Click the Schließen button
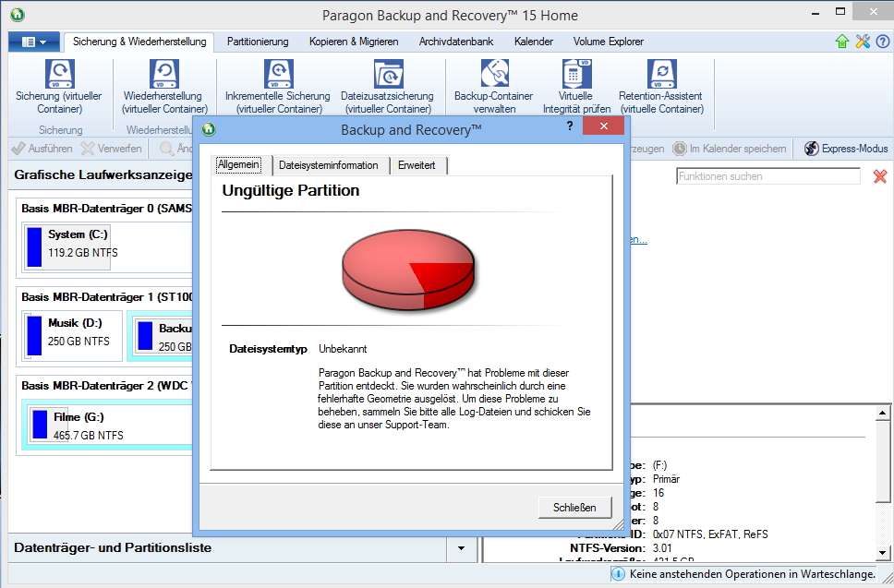Viewport: 894px width, 588px height. 574,507
